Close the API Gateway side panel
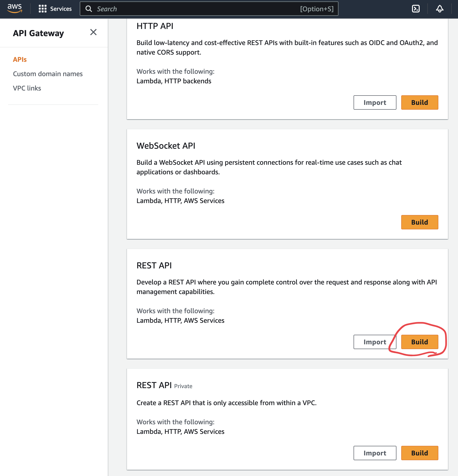This screenshot has width=458, height=476. tap(93, 32)
